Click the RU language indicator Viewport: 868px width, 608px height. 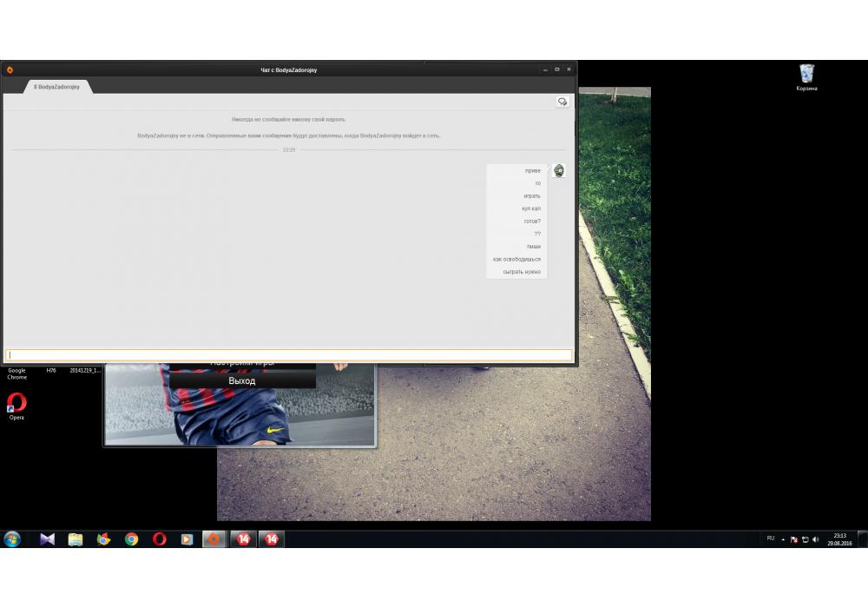[x=771, y=539]
